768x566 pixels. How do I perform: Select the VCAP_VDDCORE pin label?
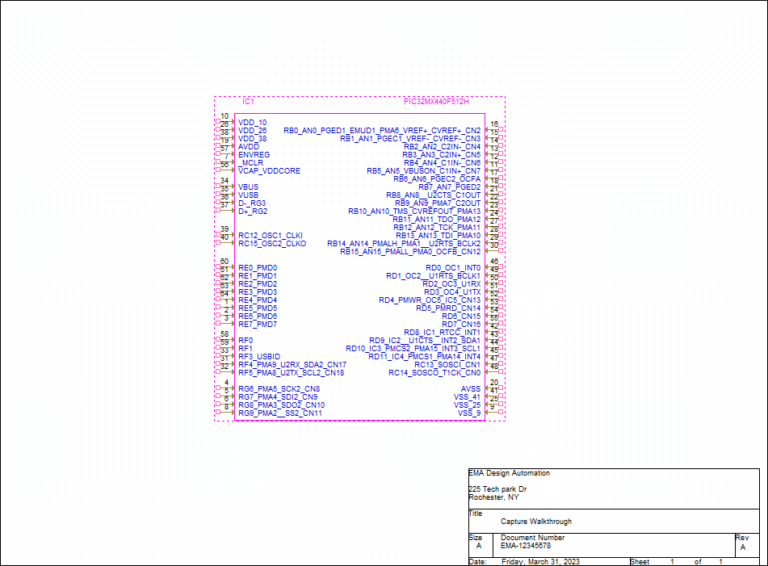click(269, 171)
